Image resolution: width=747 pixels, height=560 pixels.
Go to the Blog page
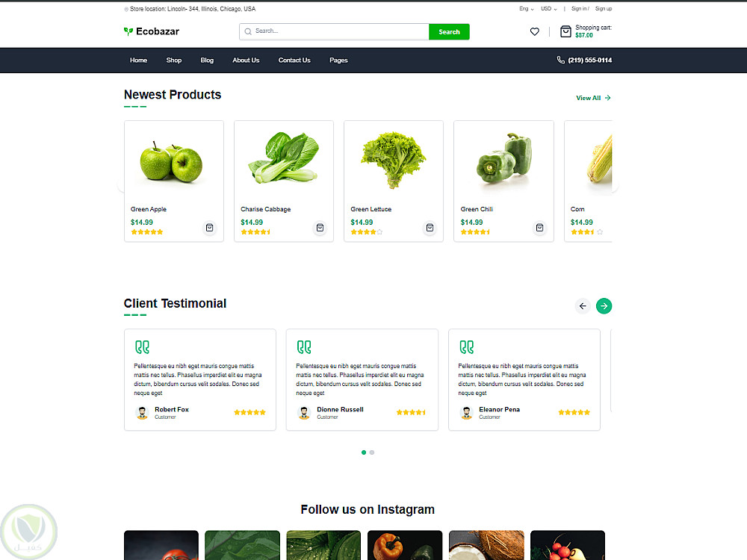pyautogui.click(x=207, y=60)
